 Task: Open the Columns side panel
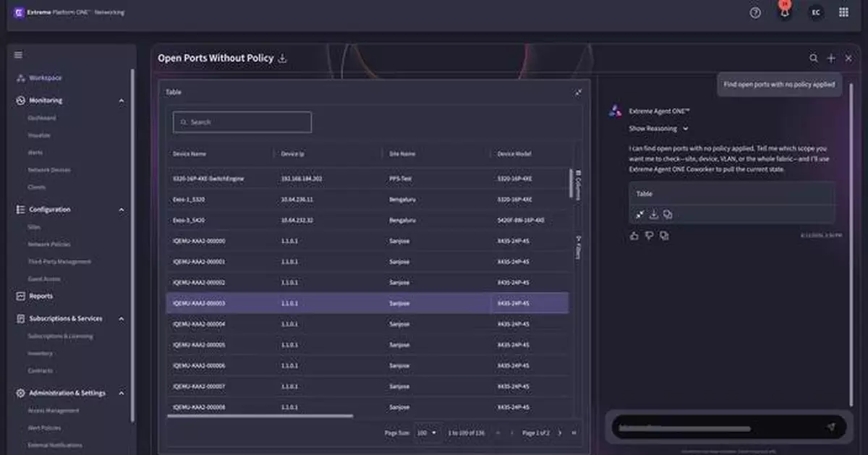click(579, 184)
